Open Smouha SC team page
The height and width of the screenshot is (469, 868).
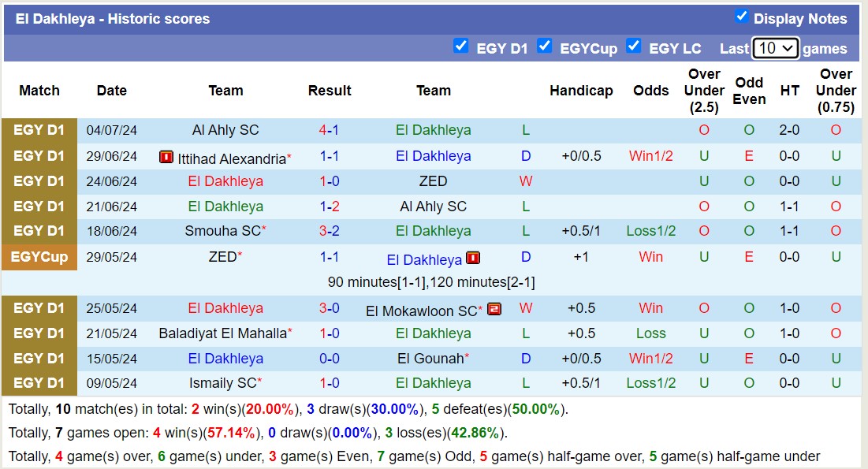tap(222, 231)
